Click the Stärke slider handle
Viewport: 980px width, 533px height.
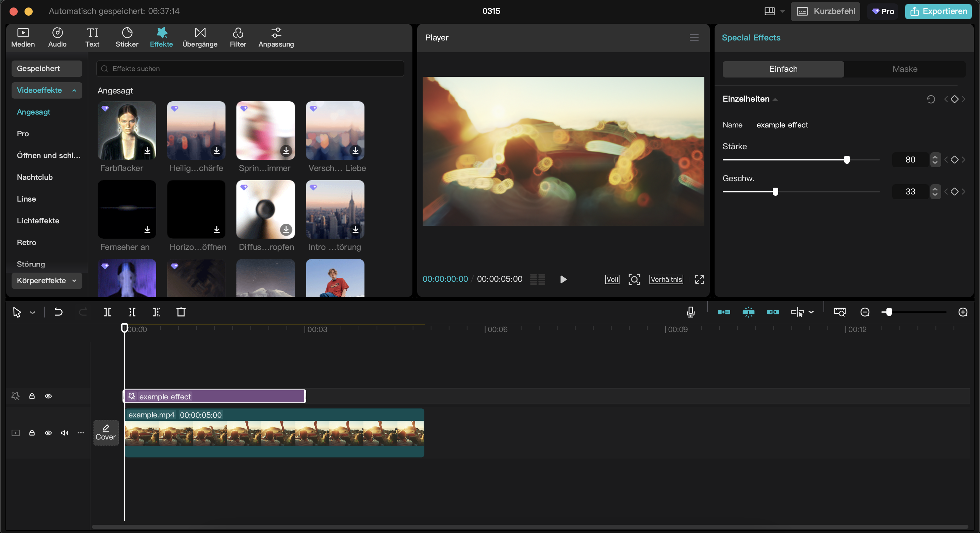[x=847, y=160]
